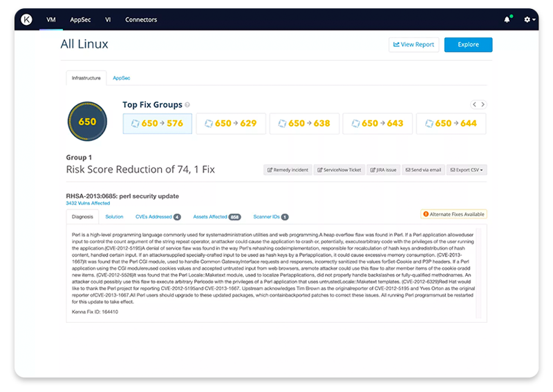Viewport: 553px width, 392px height.
Task: Show previous fix groups with left arrow
Action: (474, 104)
